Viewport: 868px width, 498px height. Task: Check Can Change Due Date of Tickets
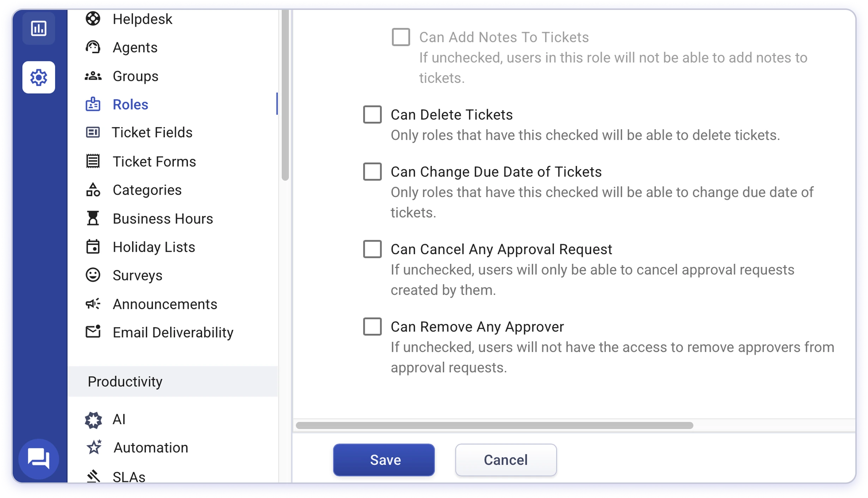(372, 172)
